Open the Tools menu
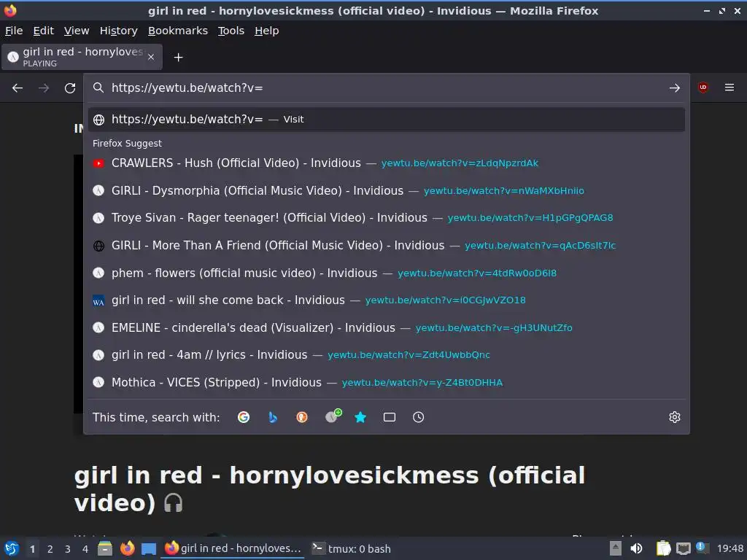 coord(231,31)
